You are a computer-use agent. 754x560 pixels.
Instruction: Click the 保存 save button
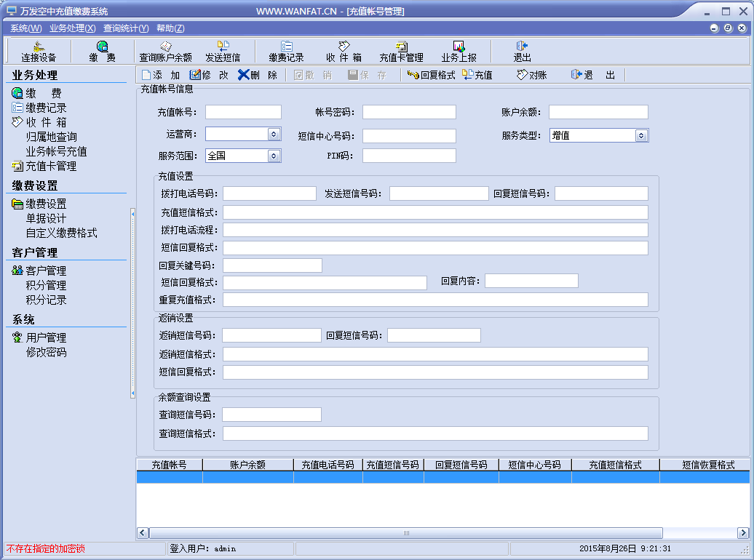click(367, 75)
